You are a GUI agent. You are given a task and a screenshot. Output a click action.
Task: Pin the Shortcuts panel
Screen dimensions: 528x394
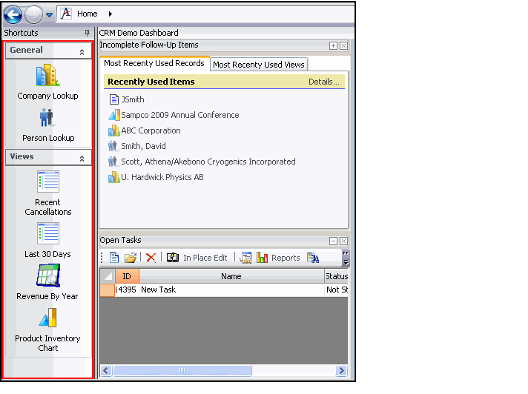pos(87,33)
